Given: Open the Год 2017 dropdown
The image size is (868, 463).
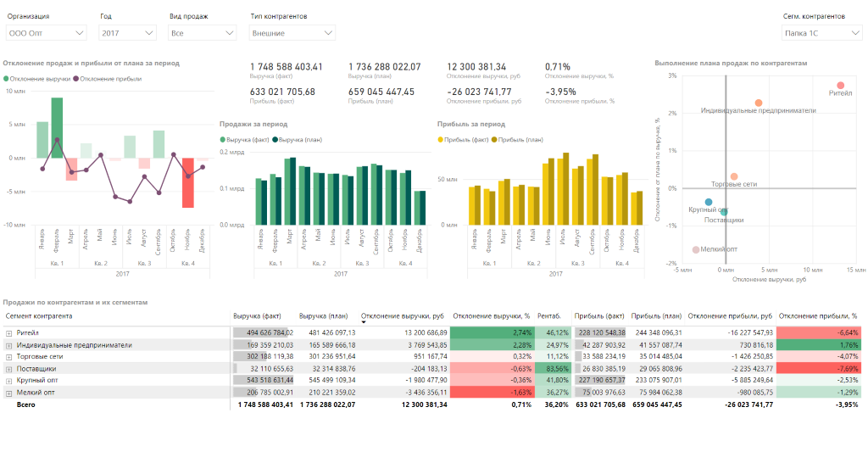Looking at the screenshot, I should [127, 33].
